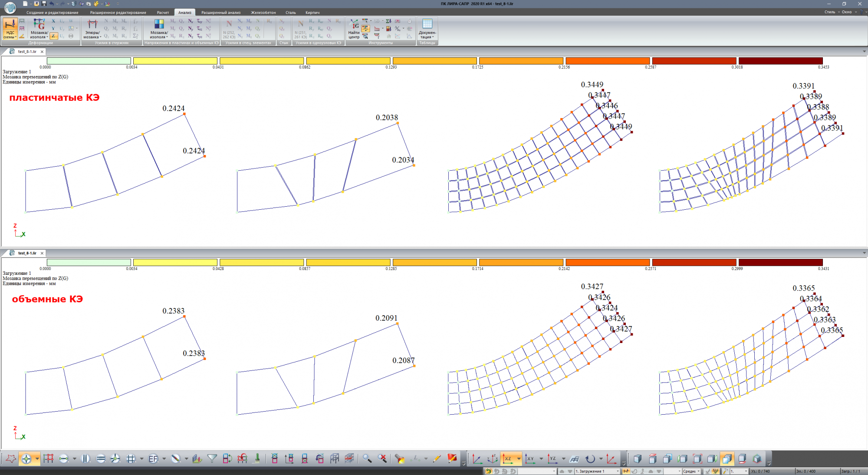Click the НДС схемы button

point(10,29)
